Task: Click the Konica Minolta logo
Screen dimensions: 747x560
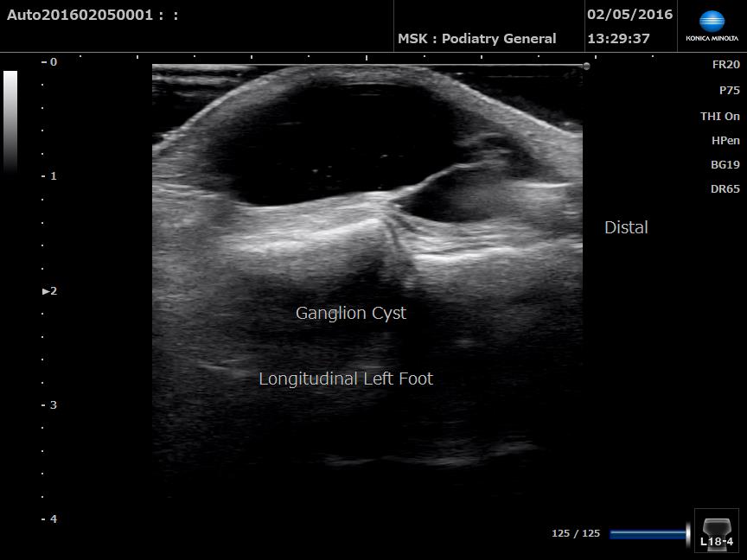Action: tap(712, 26)
